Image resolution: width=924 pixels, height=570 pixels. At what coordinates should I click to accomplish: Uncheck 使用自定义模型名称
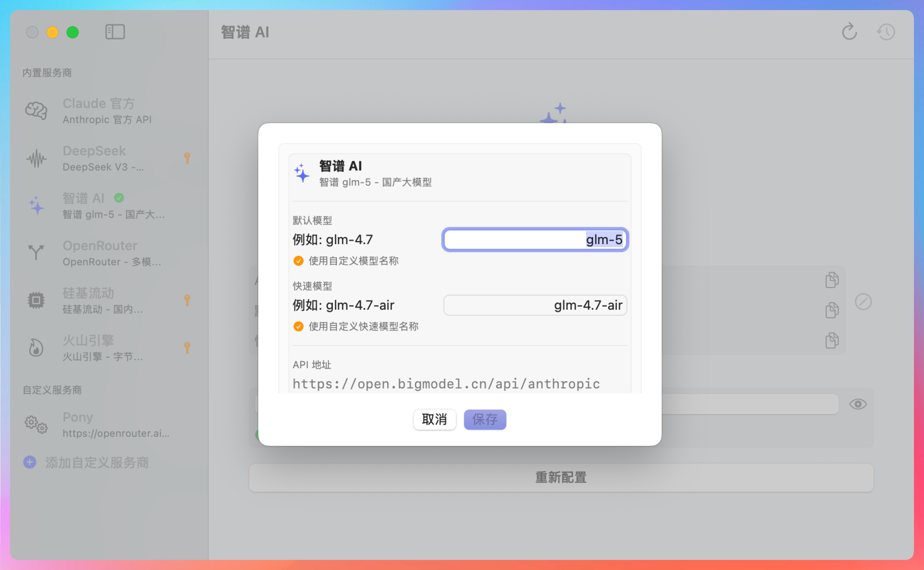[298, 261]
